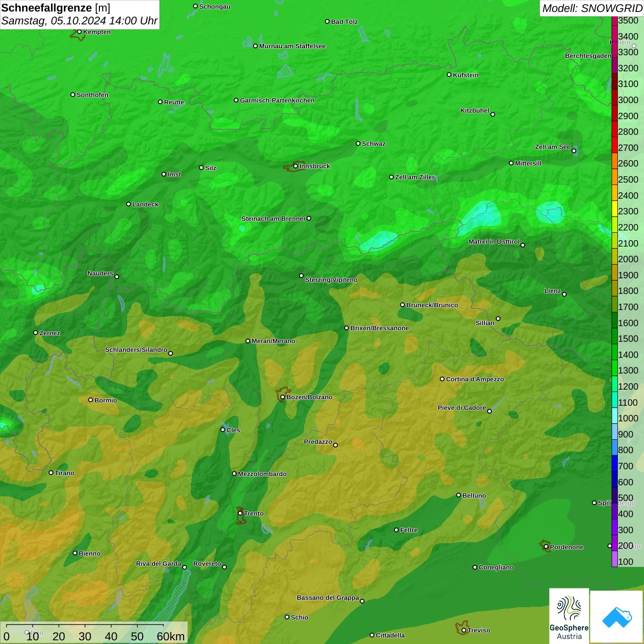Click the Schlanders/Silandro label

136,350
